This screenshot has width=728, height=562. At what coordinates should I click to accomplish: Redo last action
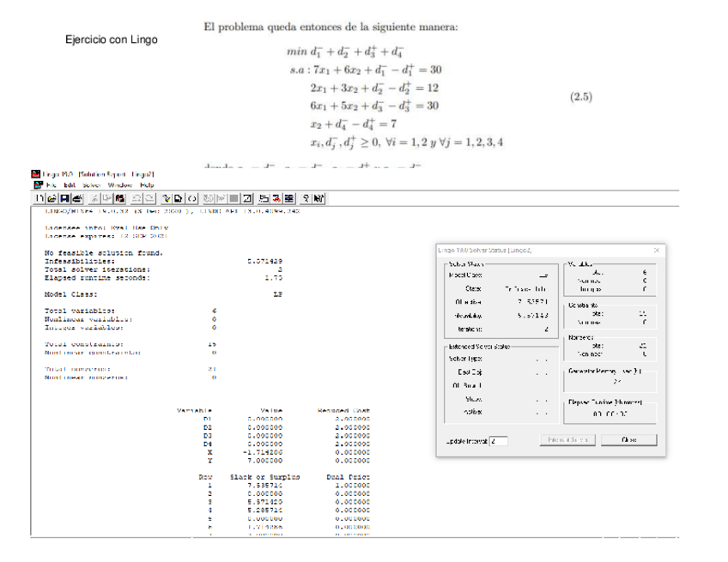point(149,198)
